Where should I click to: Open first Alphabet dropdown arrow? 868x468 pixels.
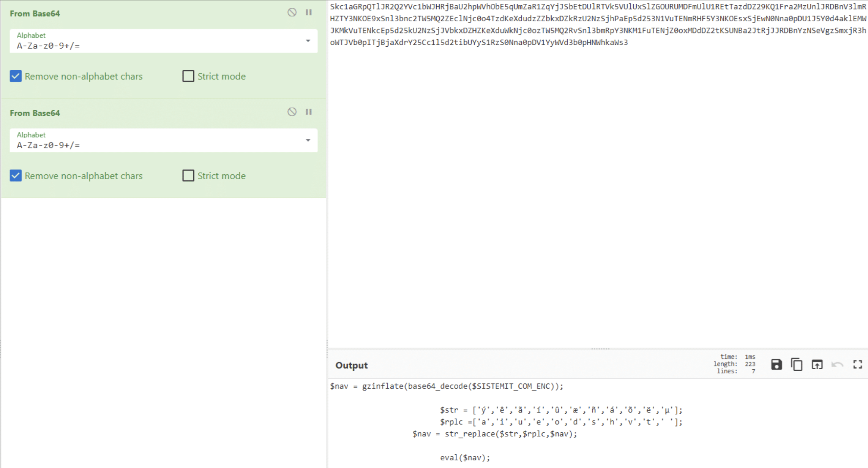(x=308, y=41)
